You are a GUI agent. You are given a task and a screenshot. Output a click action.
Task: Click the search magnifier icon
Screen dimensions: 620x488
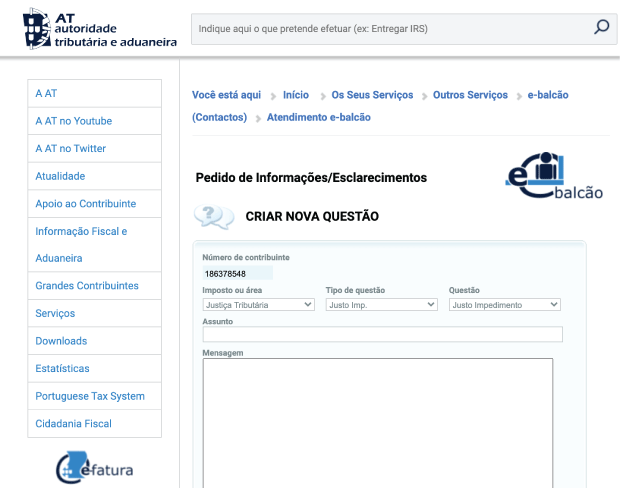pos(601,28)
